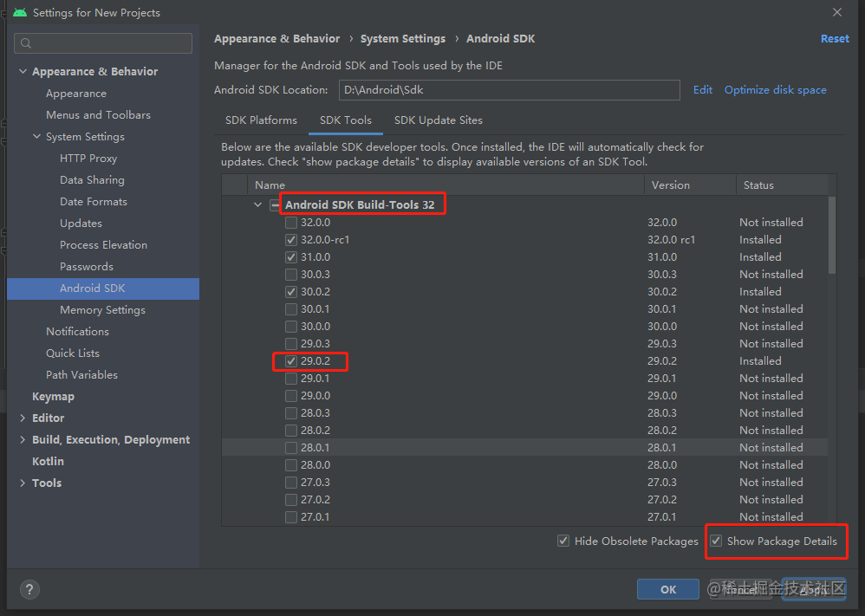Toggle Hide Obsolete Packages checkbox
This screenshot has width=865, height=616.
(563, 541)
